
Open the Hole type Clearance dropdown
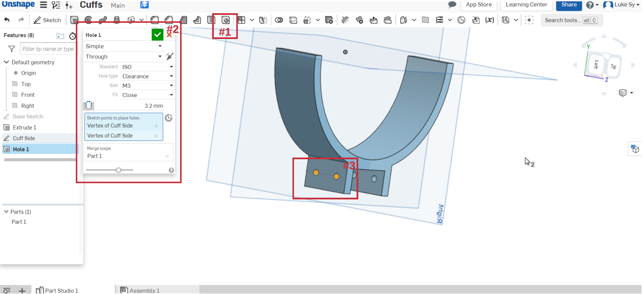click(147, 76)
